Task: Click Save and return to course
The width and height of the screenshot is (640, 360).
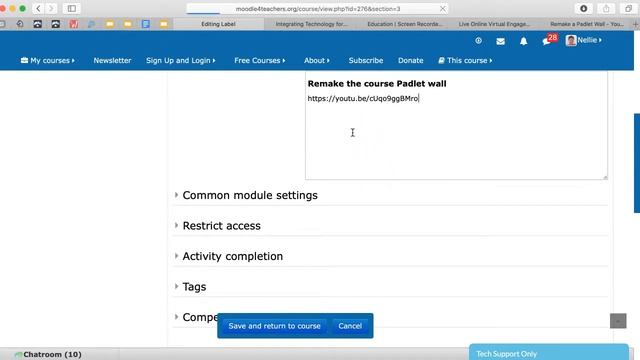Action: pos(274,326)
